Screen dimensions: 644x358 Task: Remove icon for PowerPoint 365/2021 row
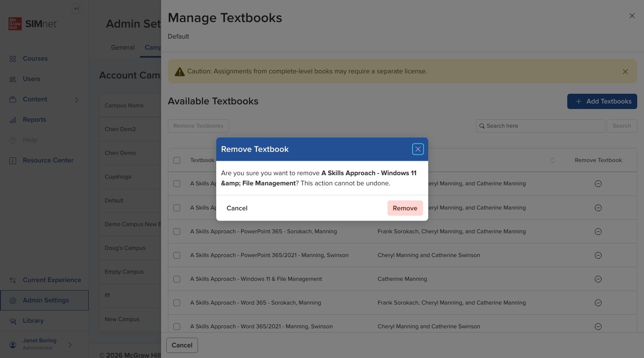[x=598, y=255]
